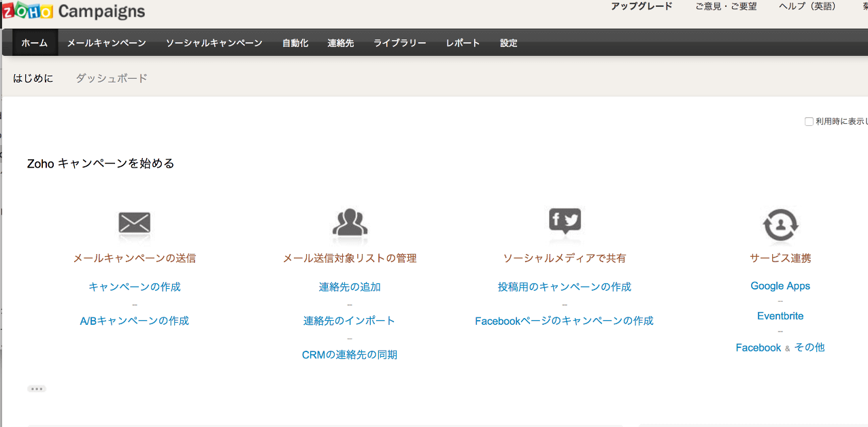Click the Facebookページのキャンペーンの作成 link

click(565, 321)
